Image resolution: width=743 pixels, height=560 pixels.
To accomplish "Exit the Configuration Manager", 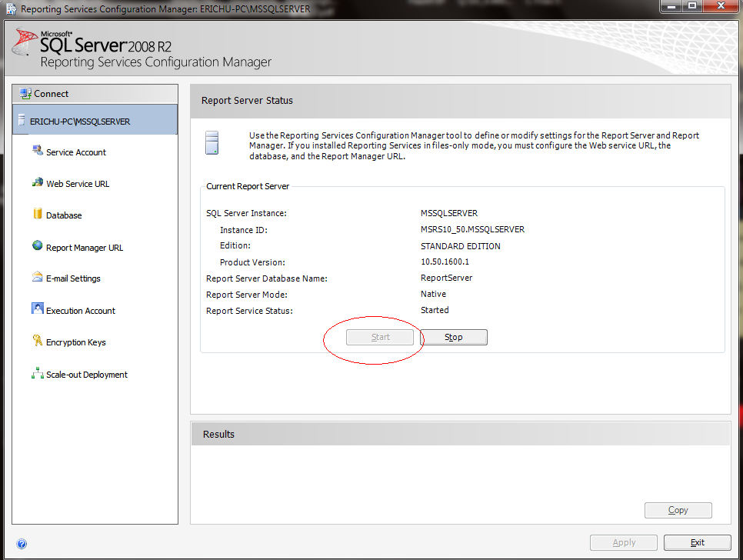I will tap(697, 542).
